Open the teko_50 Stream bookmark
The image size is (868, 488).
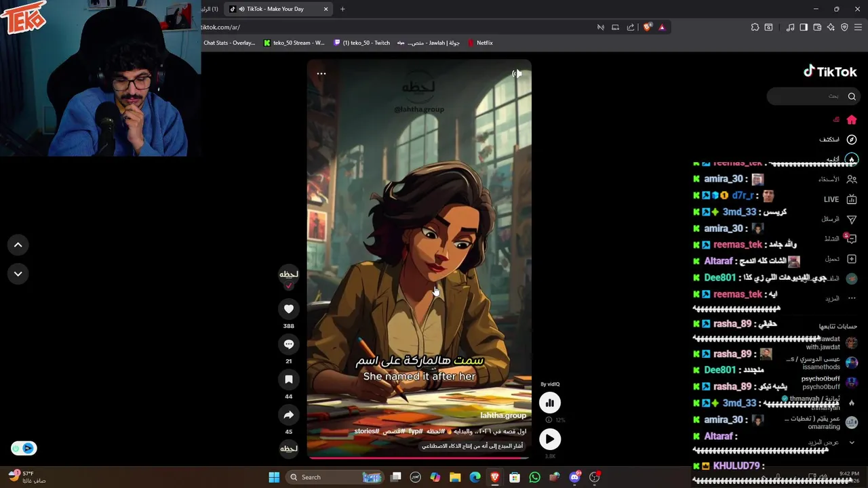pyautogui.click(x=294, y=43)
